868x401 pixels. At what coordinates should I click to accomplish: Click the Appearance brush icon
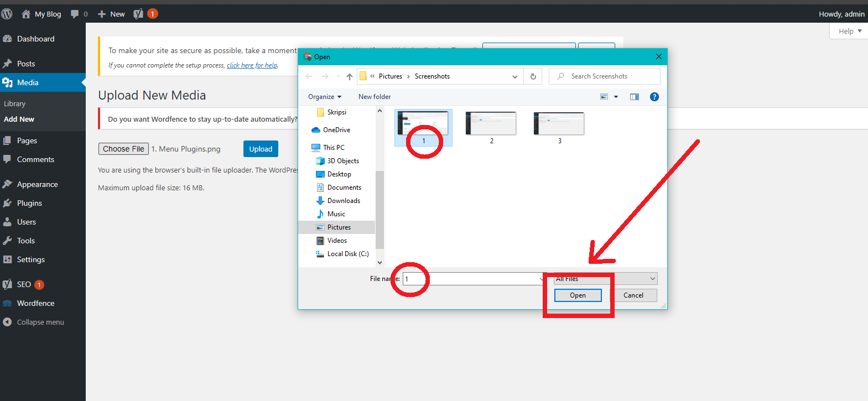point(7,184)
